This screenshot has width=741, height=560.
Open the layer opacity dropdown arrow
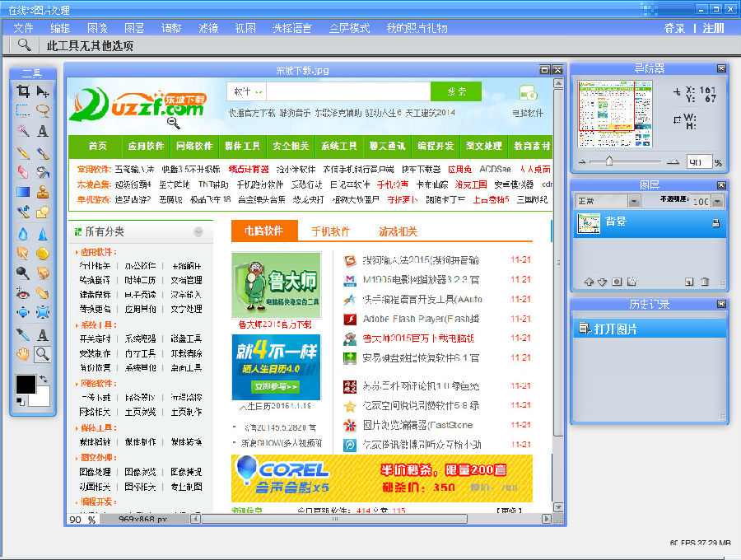pos(718,201)
